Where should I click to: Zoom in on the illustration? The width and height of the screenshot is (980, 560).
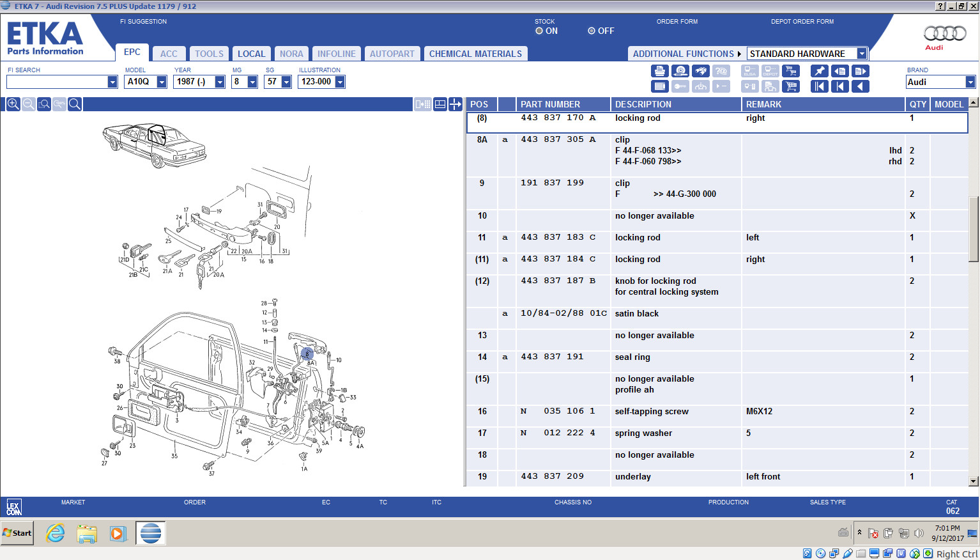pyautogui.click(x=13, y=104)
